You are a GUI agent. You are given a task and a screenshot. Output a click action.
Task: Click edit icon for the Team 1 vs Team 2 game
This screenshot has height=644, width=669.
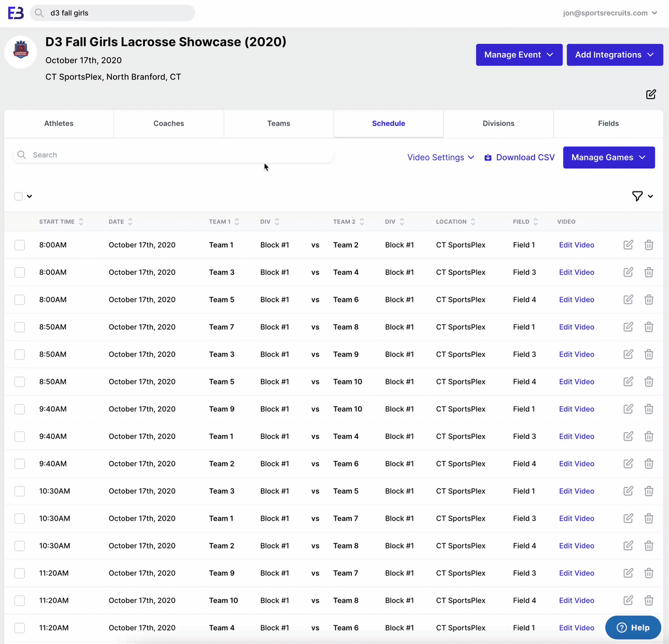[628, 245]
